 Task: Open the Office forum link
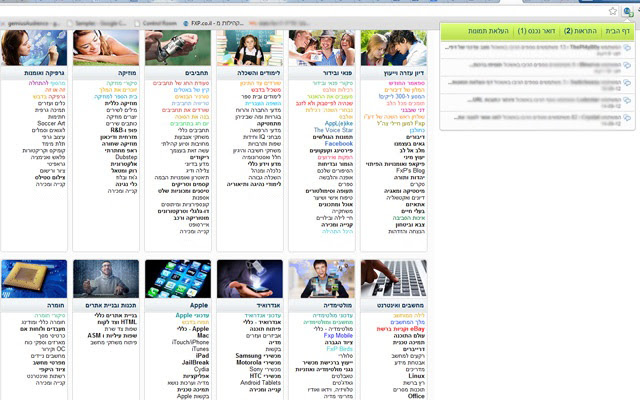[416, 396]
